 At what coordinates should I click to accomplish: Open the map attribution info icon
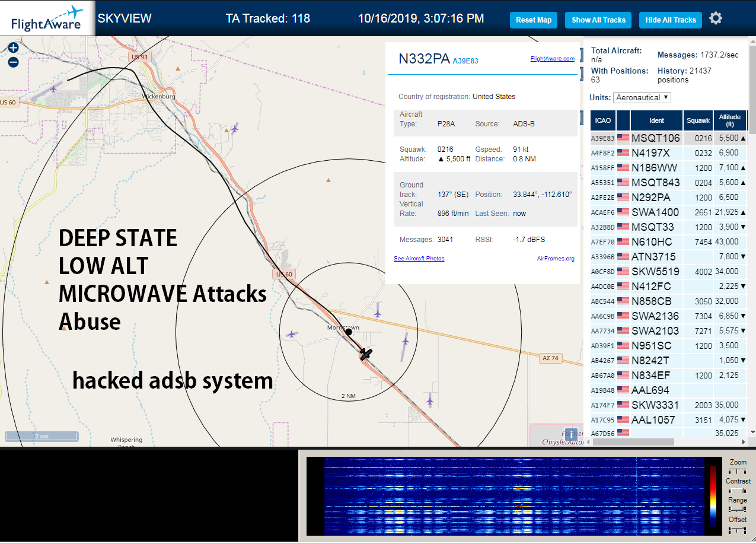point(570,434)
